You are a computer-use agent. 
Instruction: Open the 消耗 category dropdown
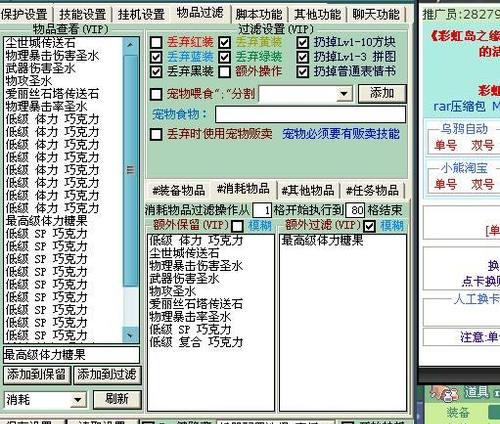78,399
